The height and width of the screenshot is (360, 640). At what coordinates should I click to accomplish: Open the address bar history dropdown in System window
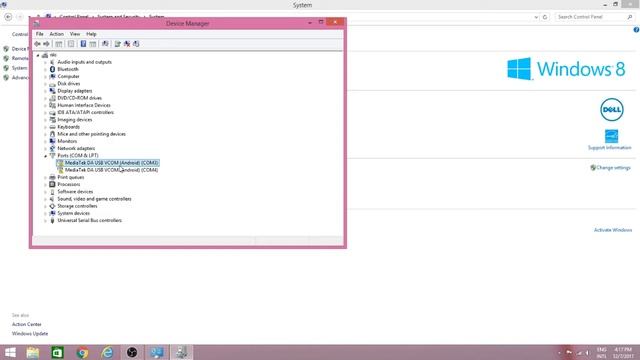click(536, 17)
